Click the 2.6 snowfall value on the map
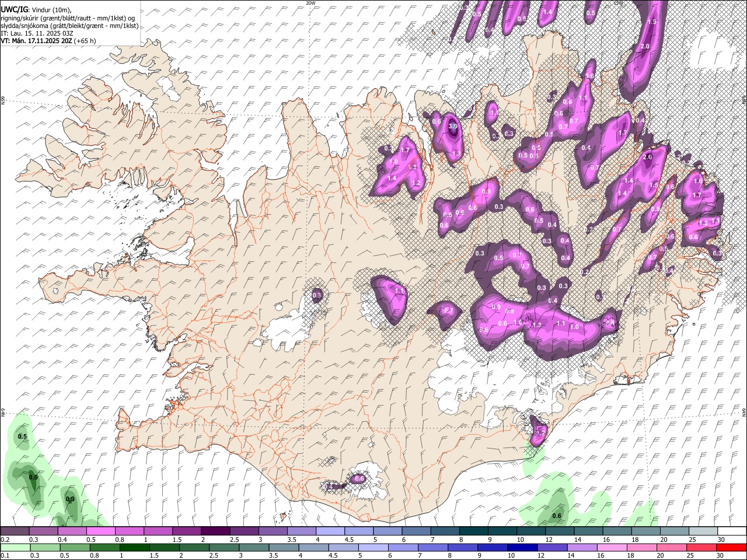The height and width of the screenshot is (560, 747). coord(647,157)
